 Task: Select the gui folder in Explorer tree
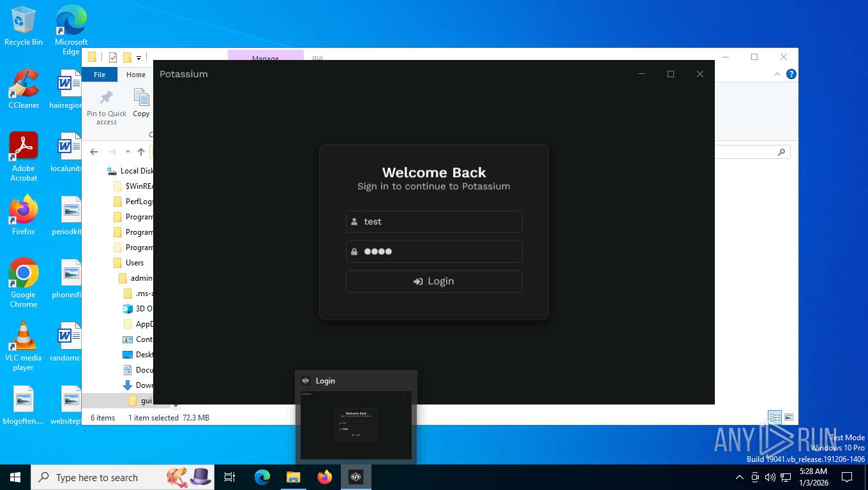140,401
